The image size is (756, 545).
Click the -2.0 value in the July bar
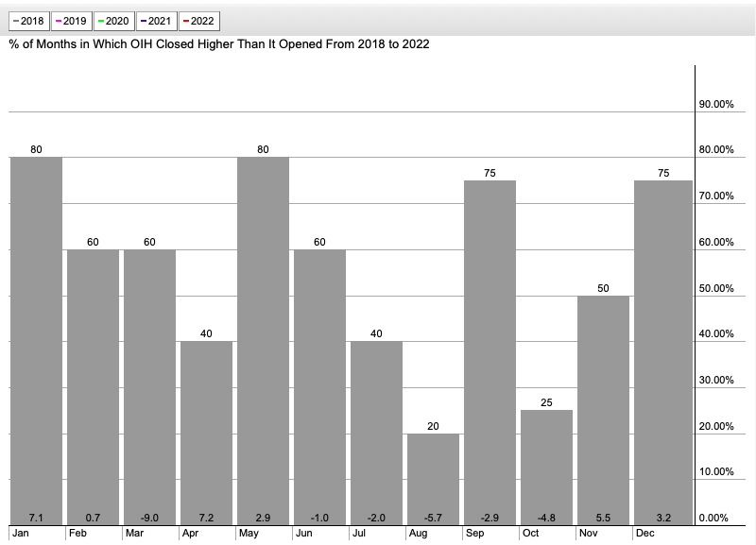[x=376, y=518]
